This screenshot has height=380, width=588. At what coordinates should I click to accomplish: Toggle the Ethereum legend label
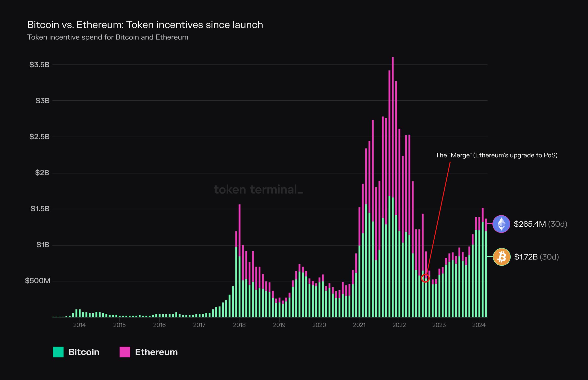coord(156,352)
